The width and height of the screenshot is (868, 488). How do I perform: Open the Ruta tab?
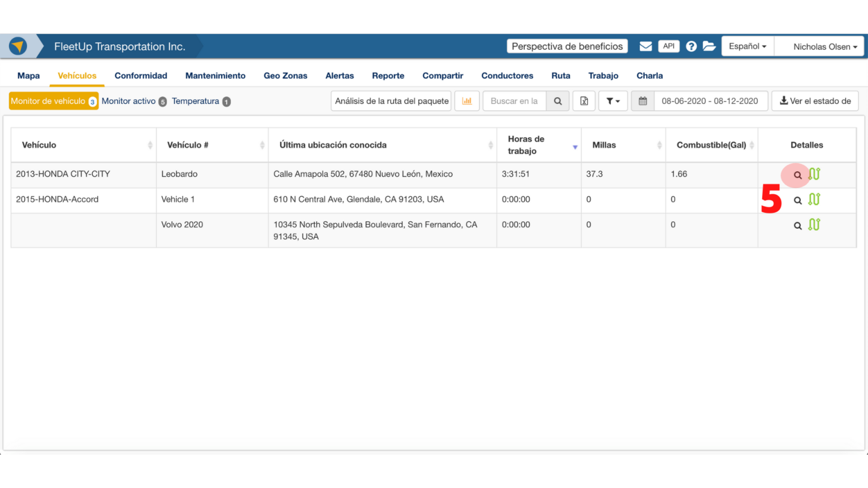pyautogui.click(x=561, y=76)
